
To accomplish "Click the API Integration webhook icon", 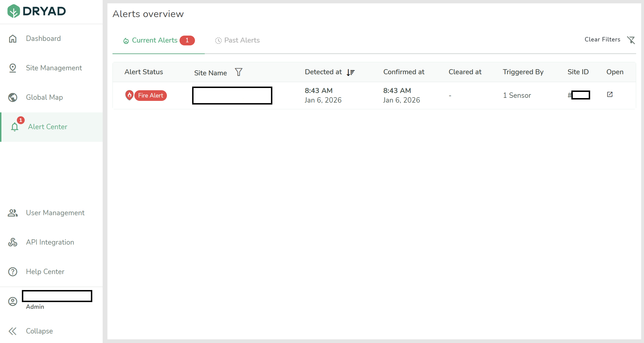I will tap(13, 242).
